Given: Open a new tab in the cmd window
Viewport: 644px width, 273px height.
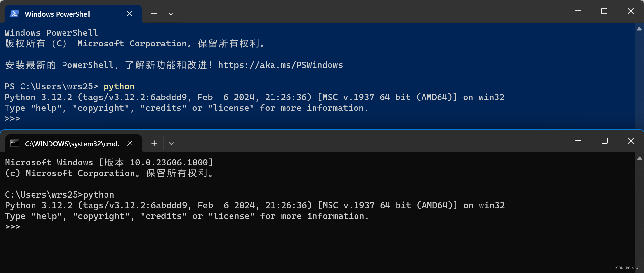Looking at the screenshot, I should (154, 143).
